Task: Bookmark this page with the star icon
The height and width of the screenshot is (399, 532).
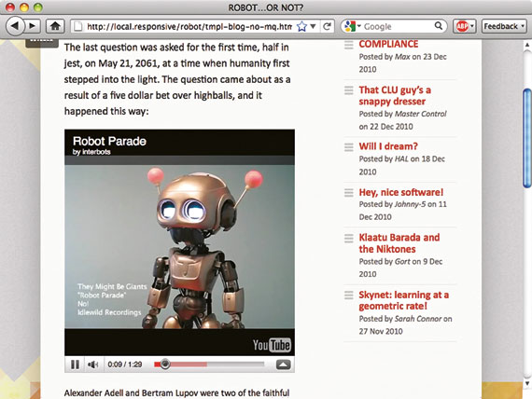Action: pos(301,26)
